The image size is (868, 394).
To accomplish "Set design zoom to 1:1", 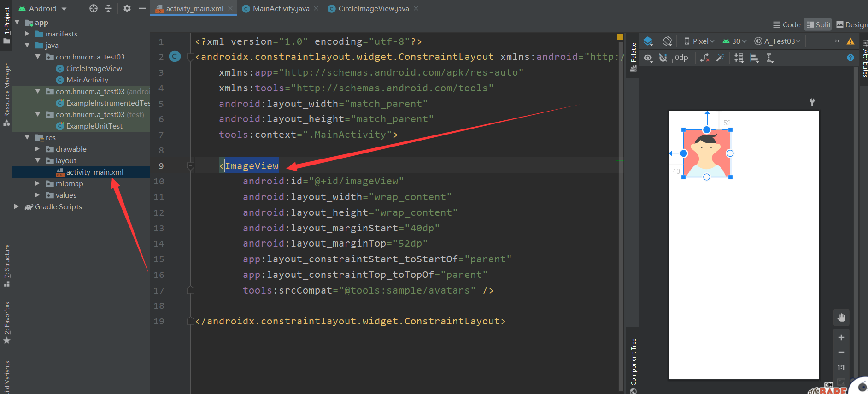I will click(841, 367).
